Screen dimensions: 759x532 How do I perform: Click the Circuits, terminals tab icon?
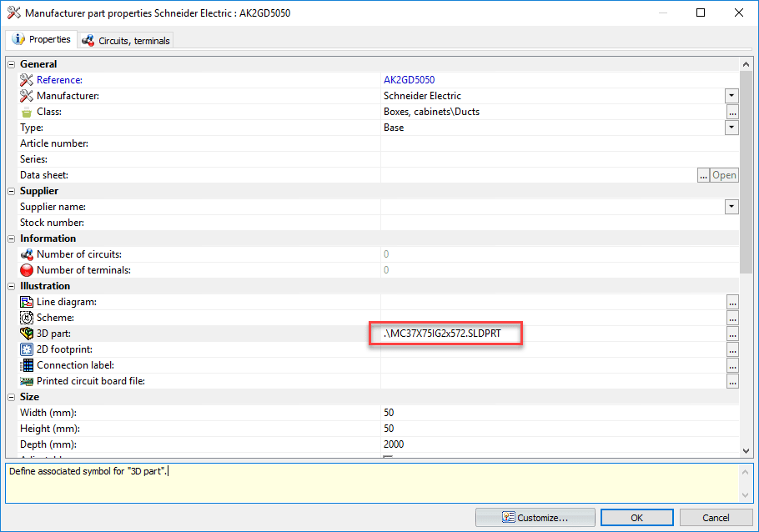pos(88,41)
